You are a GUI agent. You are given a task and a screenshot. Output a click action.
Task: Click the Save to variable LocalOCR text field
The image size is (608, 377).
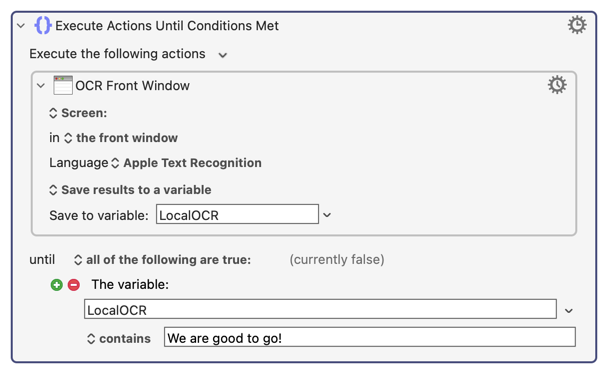point(237,214)
